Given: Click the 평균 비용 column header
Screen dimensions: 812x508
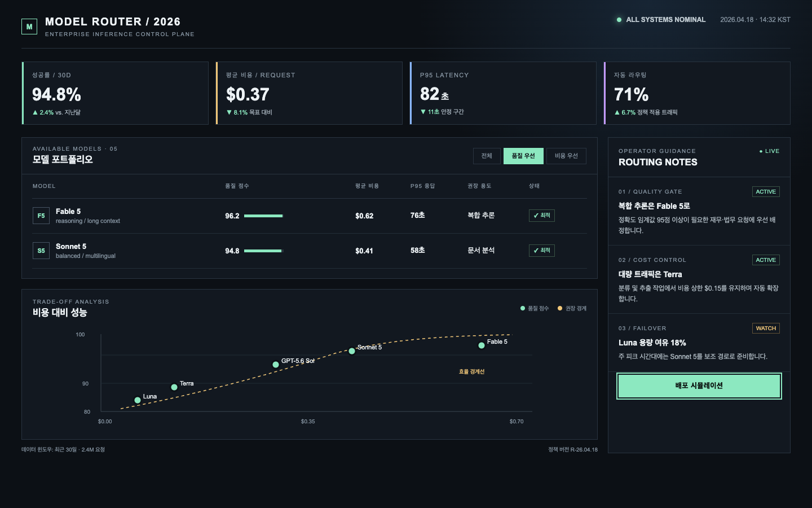Looking at the screenshot, I should [367, 186].
